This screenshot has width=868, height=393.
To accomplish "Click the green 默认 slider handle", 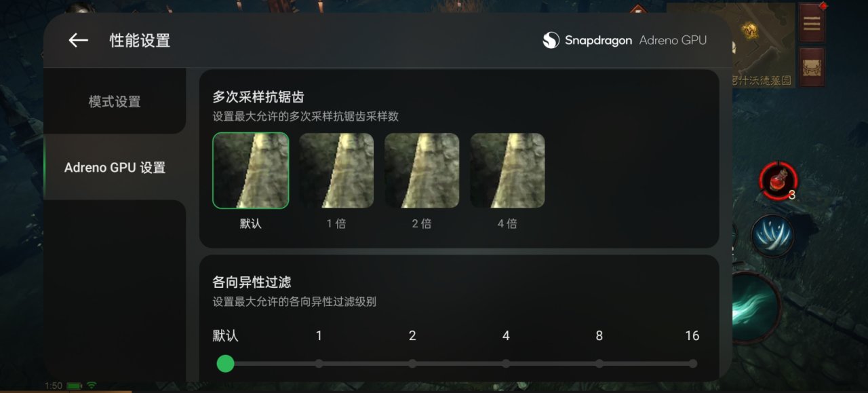I will pos(225,364).
